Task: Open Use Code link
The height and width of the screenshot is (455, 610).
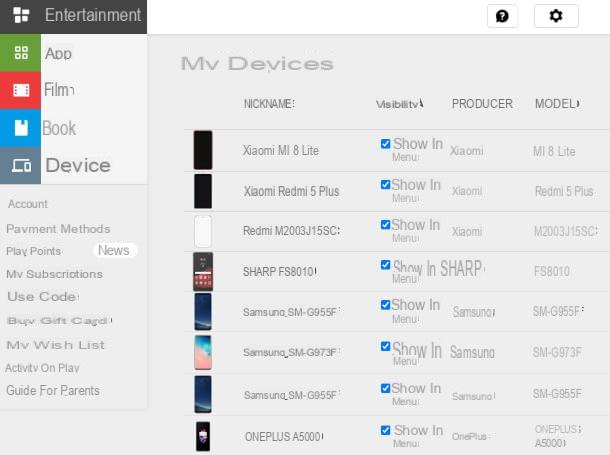Action: [x=43, y=297]
